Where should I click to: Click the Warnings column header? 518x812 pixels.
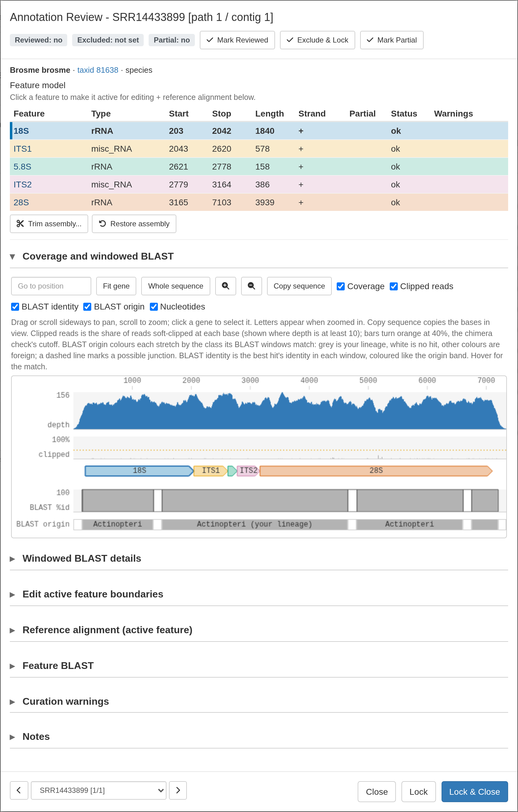453,114
